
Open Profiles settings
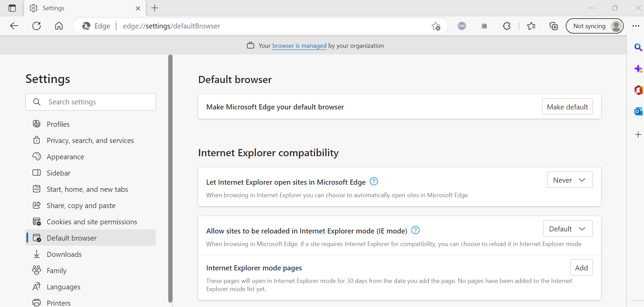[90, 124]
